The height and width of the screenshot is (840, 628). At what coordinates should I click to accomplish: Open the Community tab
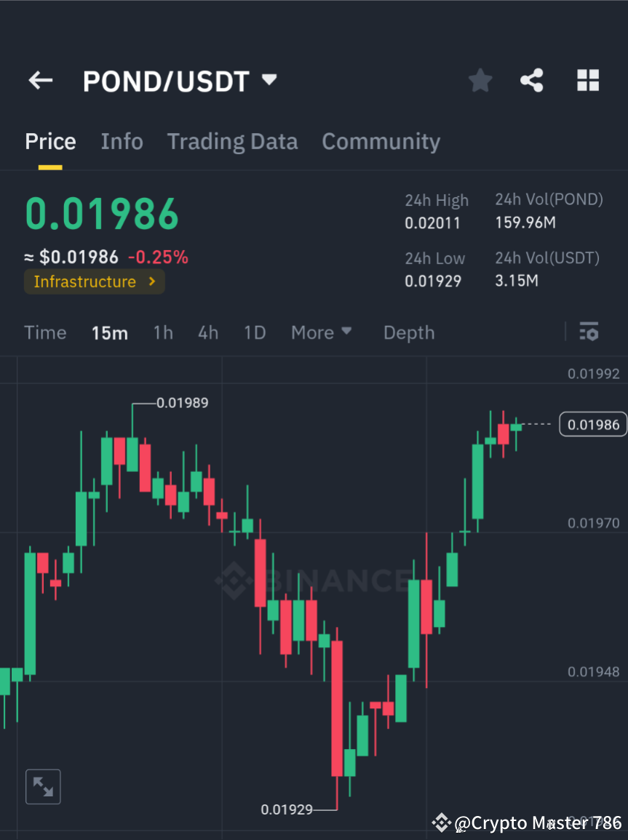pyautogui.click(x=381, y=141)
